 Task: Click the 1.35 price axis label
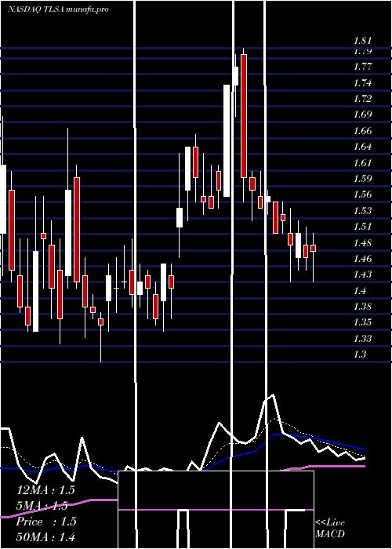[362, 322]
